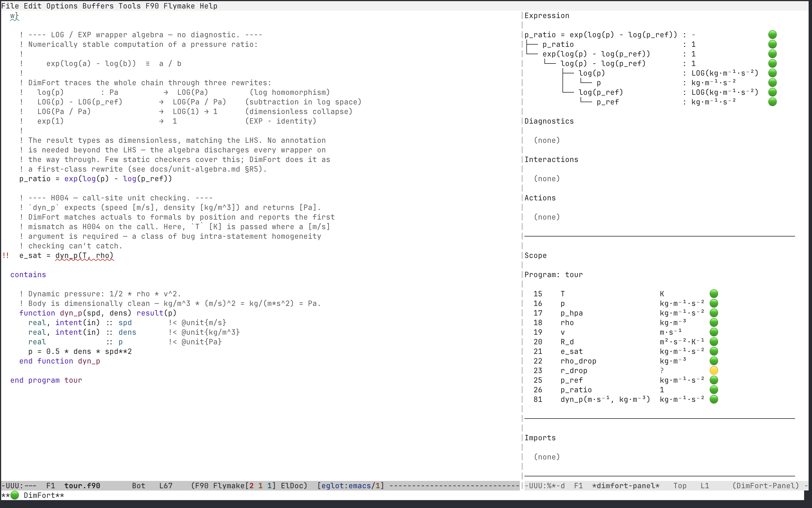Image resolution: width=812 pixels, height=508 pixels.
Task: Click green status dot for p_ratio assignment expression
Action: (x=773, y=35)
